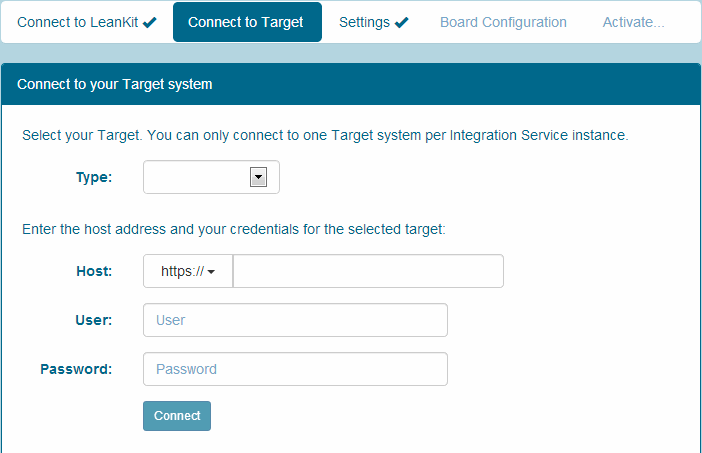The height and width of the screenshot is (453, 702).
Task: Click the Type: field label
Action: (94, 177)
